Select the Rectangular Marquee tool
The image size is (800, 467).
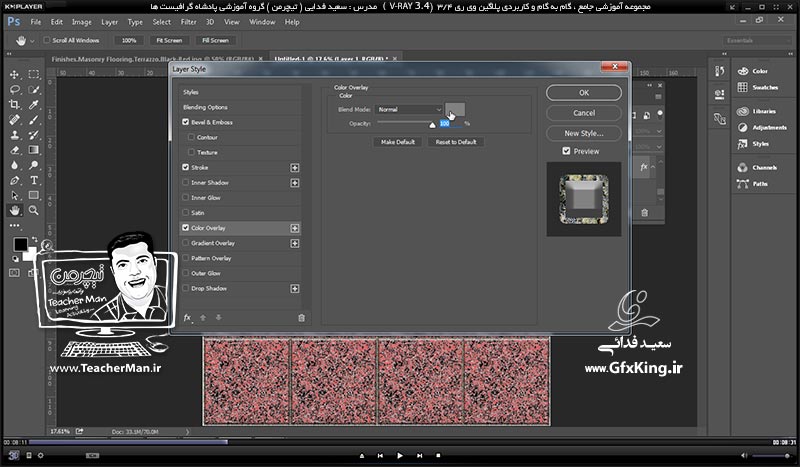point(34,75)
